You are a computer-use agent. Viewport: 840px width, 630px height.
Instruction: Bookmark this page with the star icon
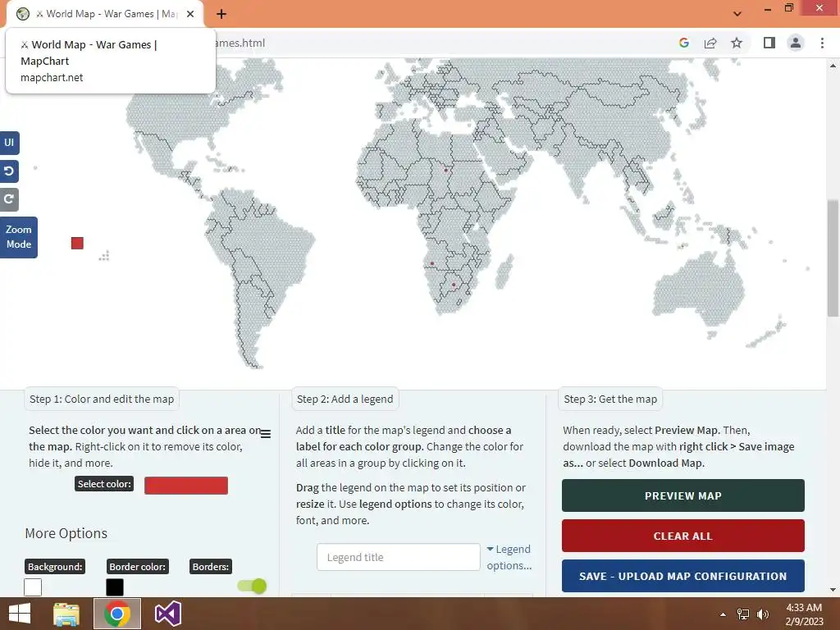click(737, 43)
